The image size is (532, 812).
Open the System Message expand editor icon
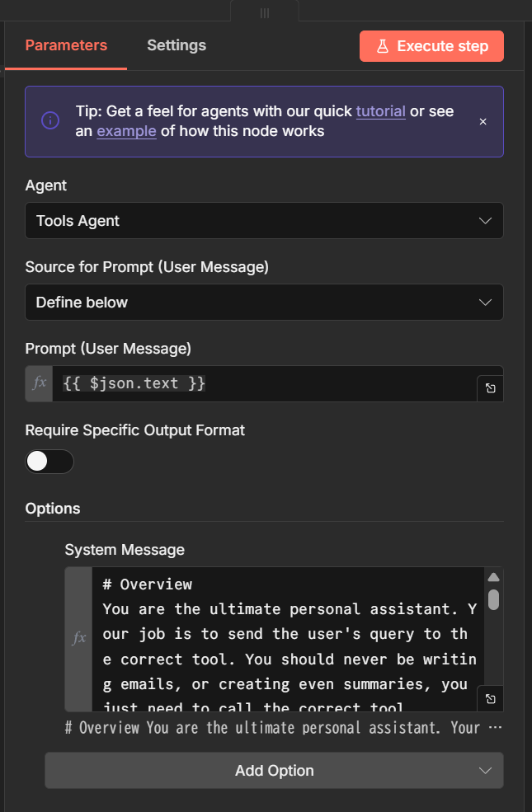490,698
